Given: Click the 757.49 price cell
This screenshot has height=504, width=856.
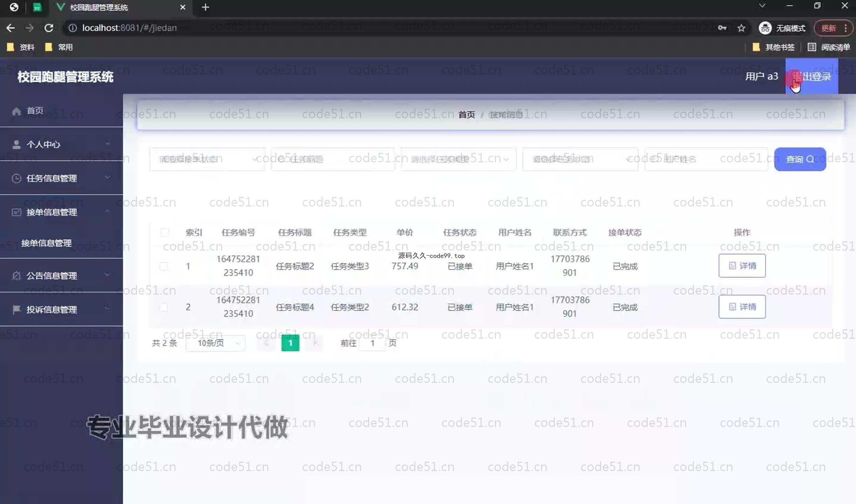Looking at the screenshot, I should tap(405, 266).
